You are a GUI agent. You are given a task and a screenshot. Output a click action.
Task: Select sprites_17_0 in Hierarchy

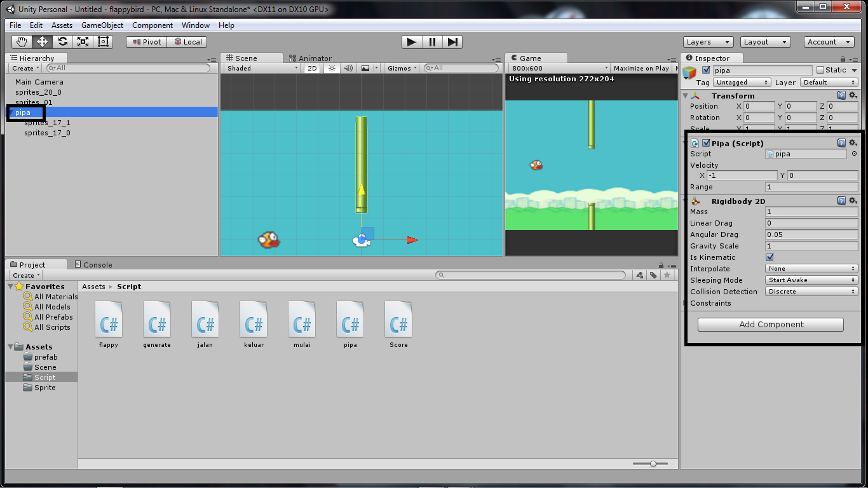tap(47, 133)
